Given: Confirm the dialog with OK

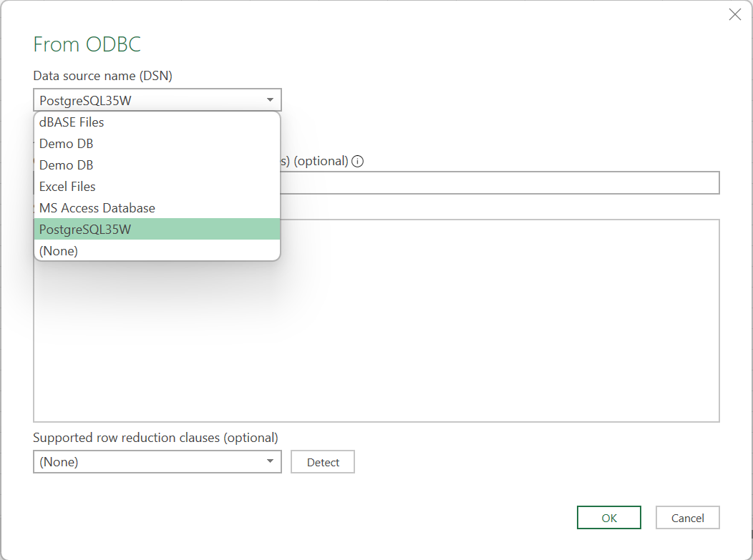Looking at the screenshot, I should [x=608, y=517].
